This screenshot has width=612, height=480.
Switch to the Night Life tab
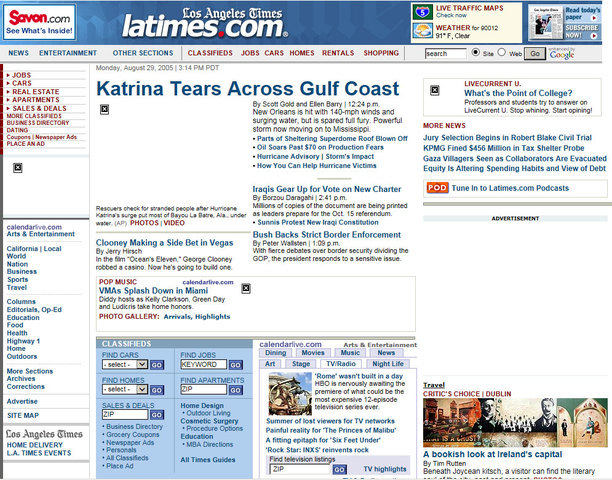point(388,364)
